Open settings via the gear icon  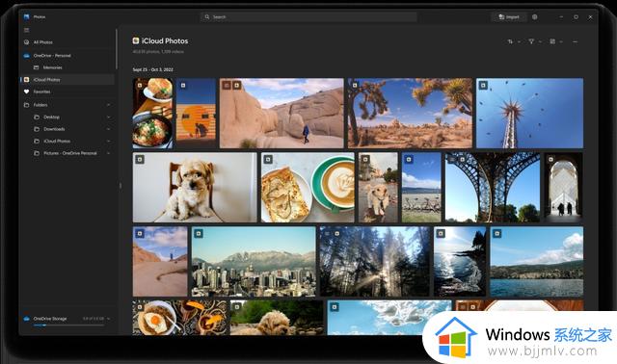click(534, 17)
